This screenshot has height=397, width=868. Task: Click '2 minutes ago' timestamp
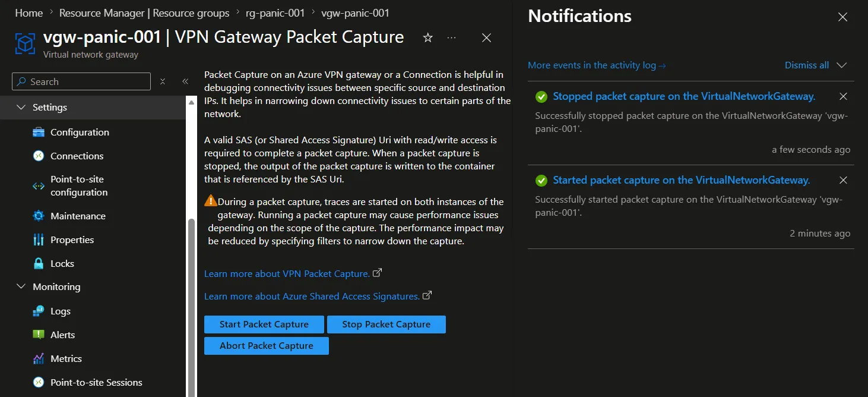coord(820,234)
